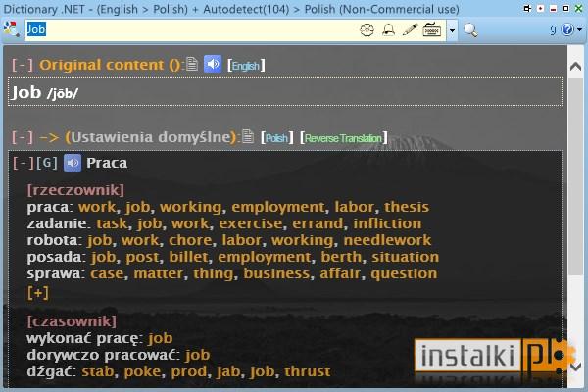Click the word 'employment' in praca row
The width and height of the screenshot is (588, 392).
pos(278,207)
